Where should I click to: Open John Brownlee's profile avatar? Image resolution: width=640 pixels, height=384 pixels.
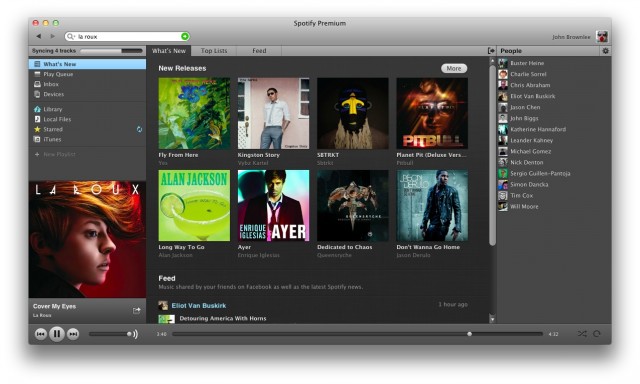click(602, 36)
